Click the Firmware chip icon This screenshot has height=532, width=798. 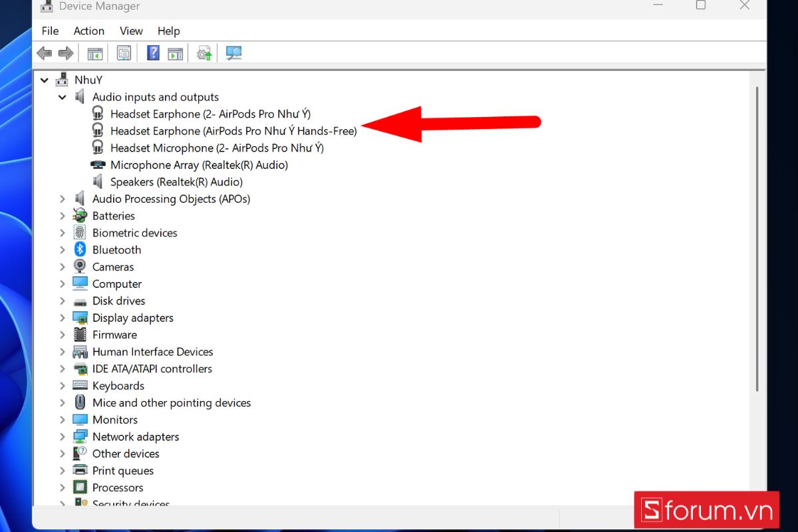(x=80, y=334)
